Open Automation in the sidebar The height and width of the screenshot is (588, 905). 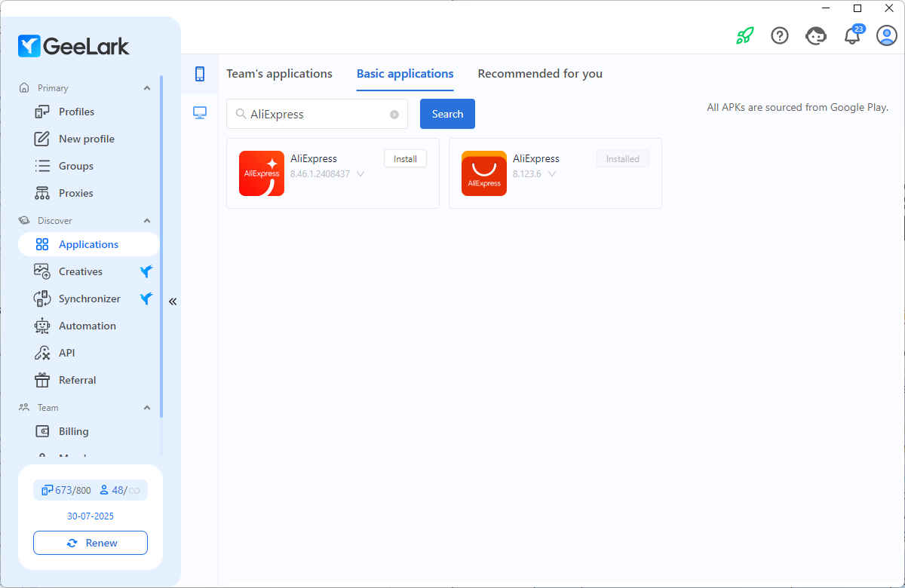[x=89, y=326]
